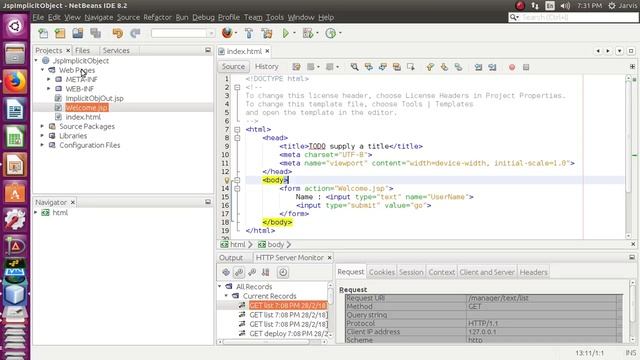Click the Shift Line Right icon
Screen dimensions: 640x360
coord(492,67)
